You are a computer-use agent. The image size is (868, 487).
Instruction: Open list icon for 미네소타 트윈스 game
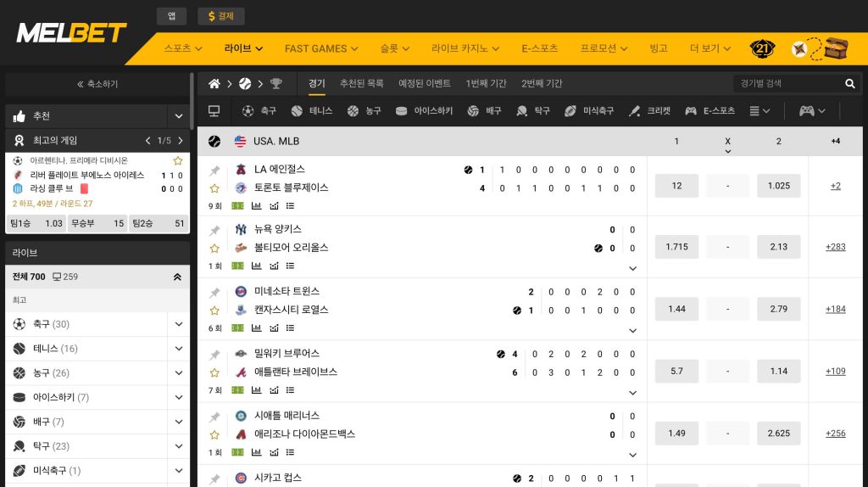[290, 328]
